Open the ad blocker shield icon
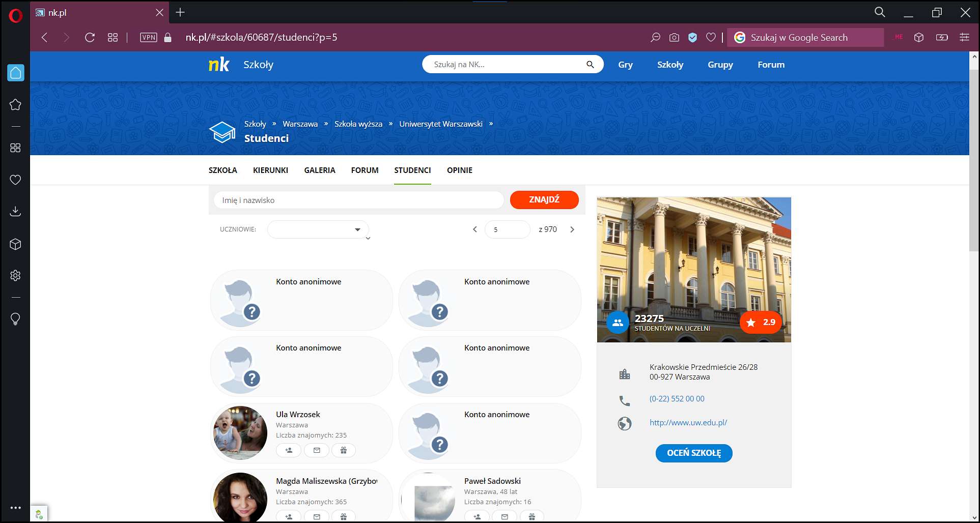The width and height of the screenshot is (980, 523). [x=692, y=37]
